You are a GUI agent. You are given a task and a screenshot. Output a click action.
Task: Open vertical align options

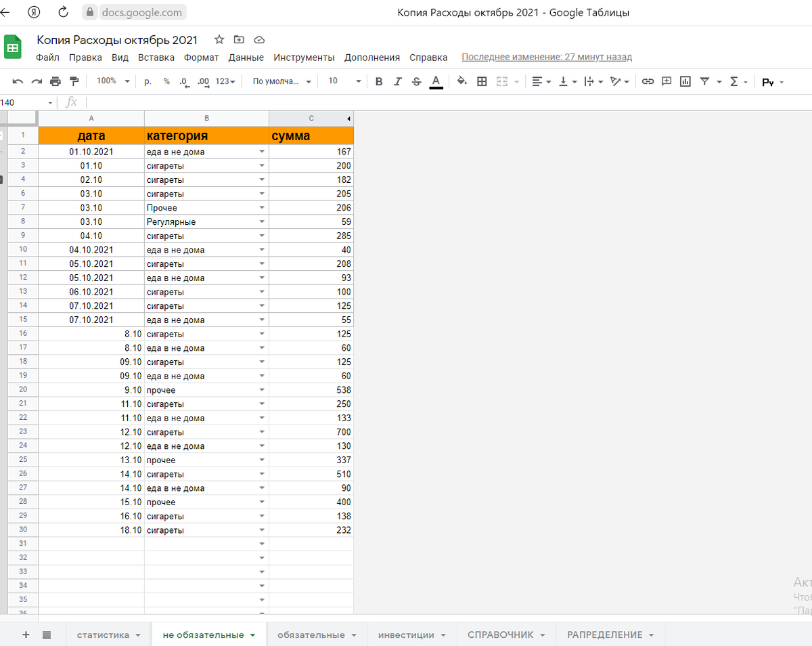[567, 81]
